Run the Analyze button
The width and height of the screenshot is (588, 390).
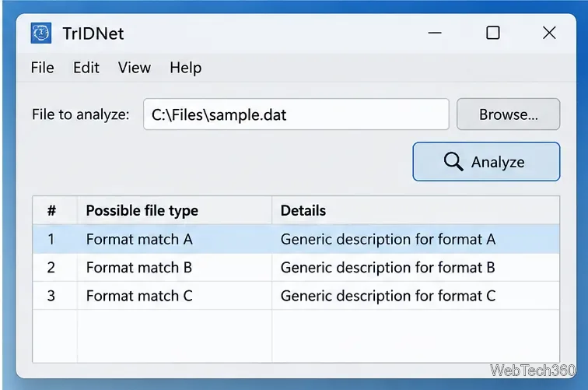tap(486, 162)
